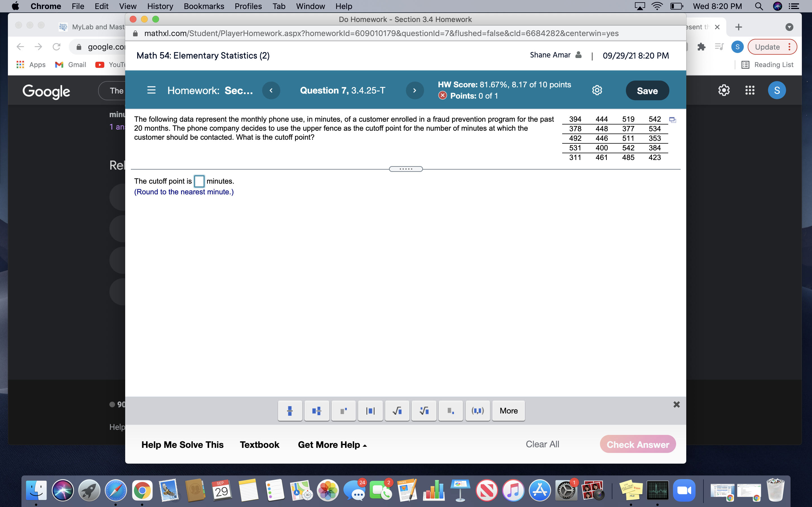Insert a subscript template

(x=451, y=411)
